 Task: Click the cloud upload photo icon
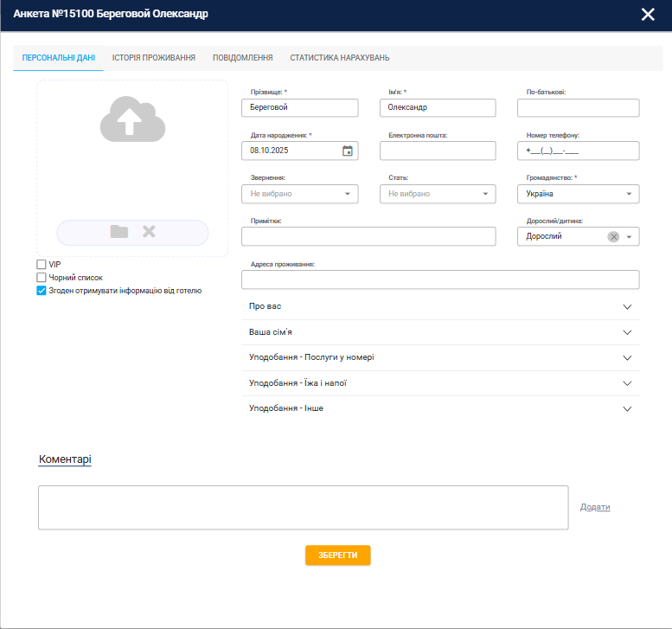pos(132,119)
